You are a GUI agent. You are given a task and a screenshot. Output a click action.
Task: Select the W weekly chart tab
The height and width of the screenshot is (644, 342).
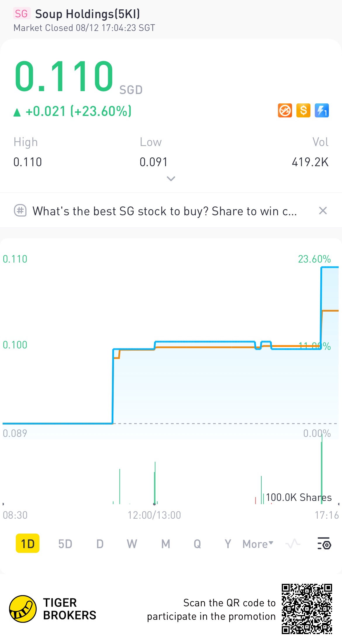[x=132, y=544]
